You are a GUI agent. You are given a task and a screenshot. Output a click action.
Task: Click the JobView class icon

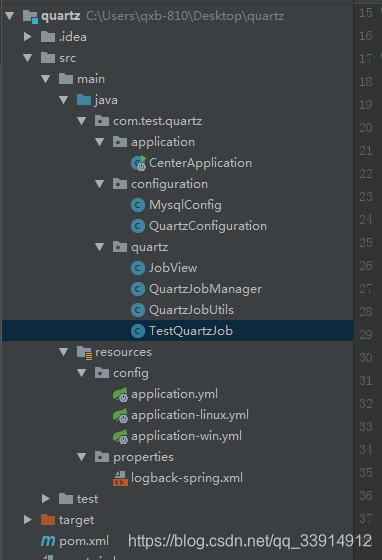[138, 268]
